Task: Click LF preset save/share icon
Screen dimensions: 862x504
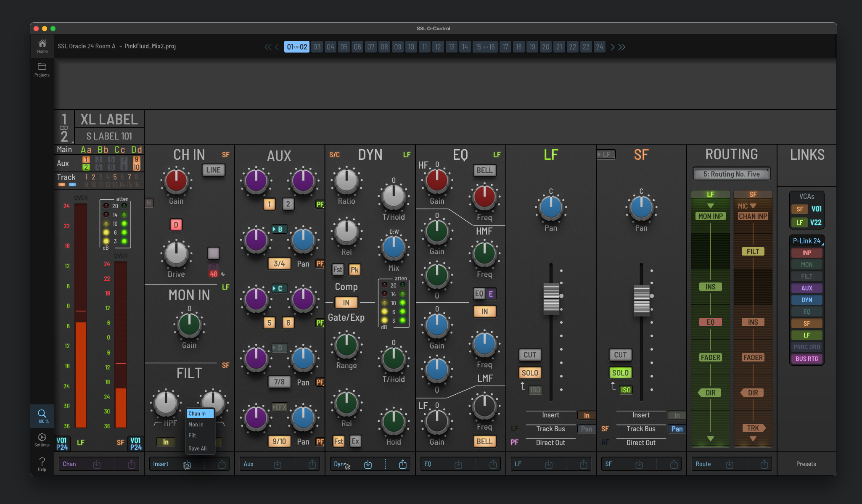Action: [x=584, y=464]
